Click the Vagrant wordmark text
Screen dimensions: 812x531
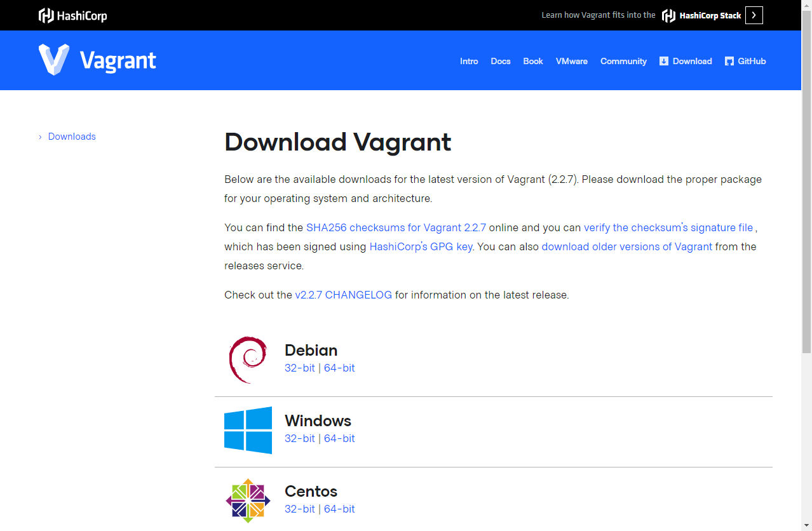point(118,61)
